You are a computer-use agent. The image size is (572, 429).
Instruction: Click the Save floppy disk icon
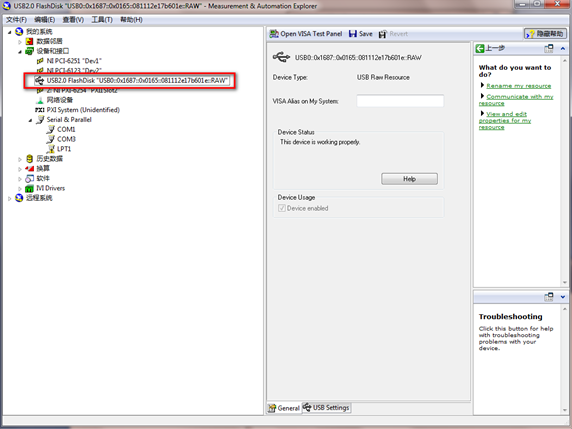353,34
